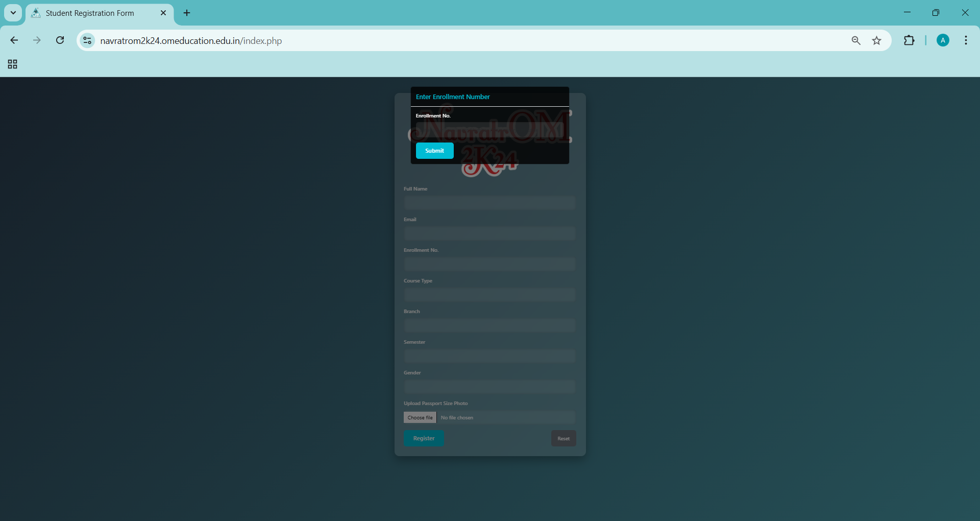Click the Register button
This screenshot has height=521, width=980.
point(424,438)
